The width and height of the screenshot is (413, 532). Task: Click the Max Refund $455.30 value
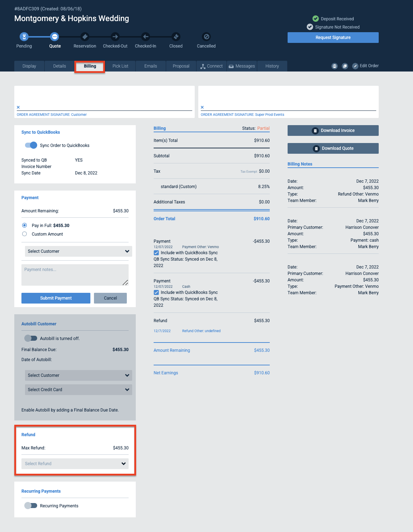[x=121, y=448]
